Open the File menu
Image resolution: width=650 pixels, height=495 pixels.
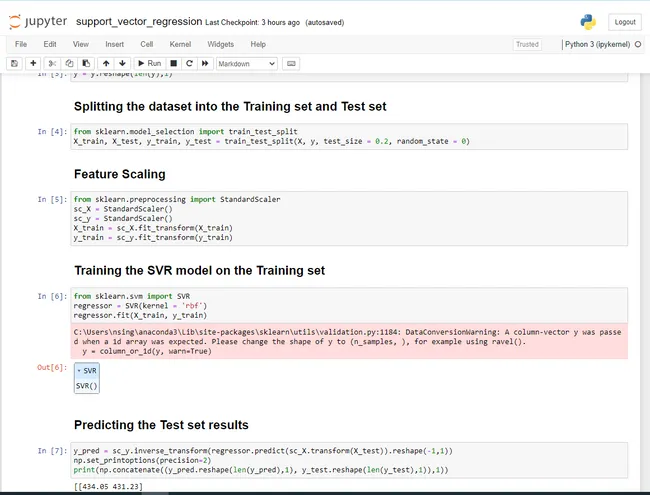(x=21, y=44)
